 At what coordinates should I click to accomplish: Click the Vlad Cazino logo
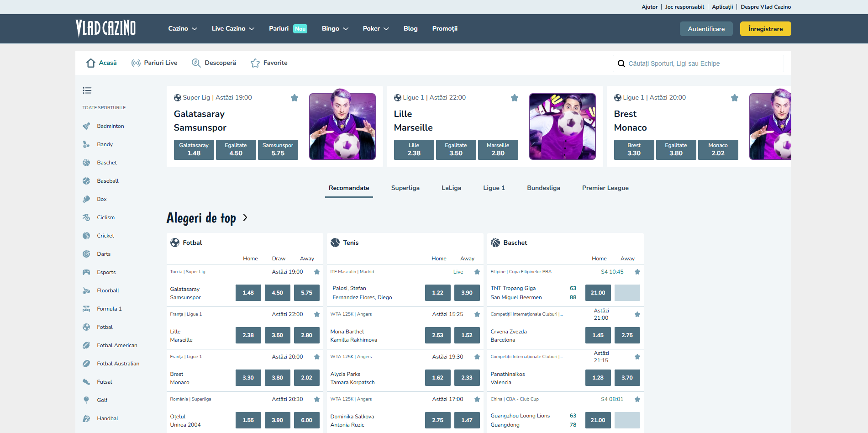tap(105, 28)
